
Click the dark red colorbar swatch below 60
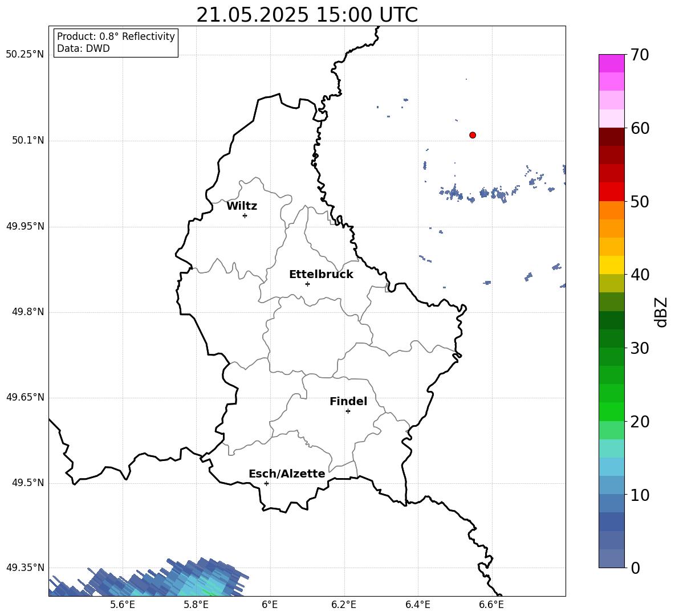tap(611, 137)
